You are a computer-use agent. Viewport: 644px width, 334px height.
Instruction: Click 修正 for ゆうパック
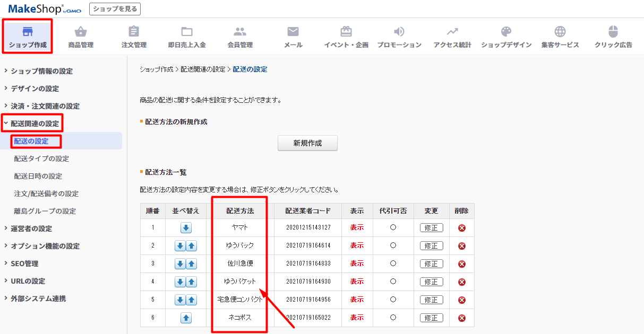click(431, 246)
